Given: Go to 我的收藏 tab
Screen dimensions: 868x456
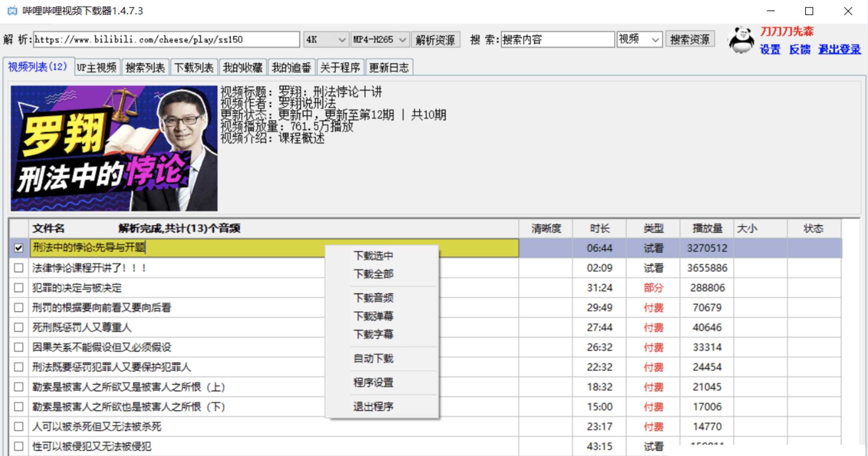Looking at the screenshot, I should pyautogui.click(x=243, y=67).
